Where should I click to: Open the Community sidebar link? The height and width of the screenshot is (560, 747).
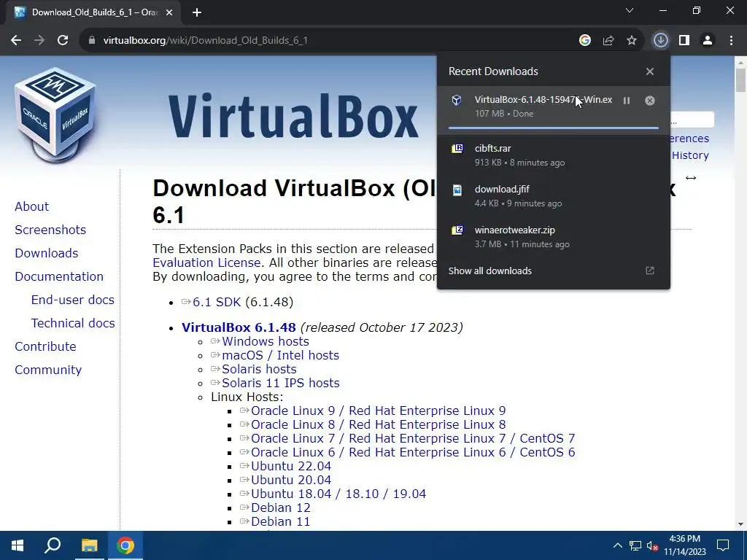(48, 370)
